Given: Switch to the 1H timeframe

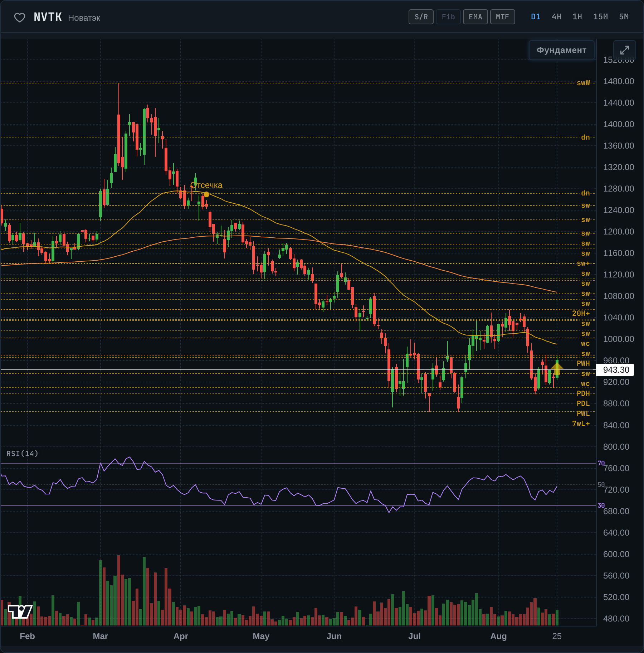Looking at the screenshot, I should click(x=577, y=17).
